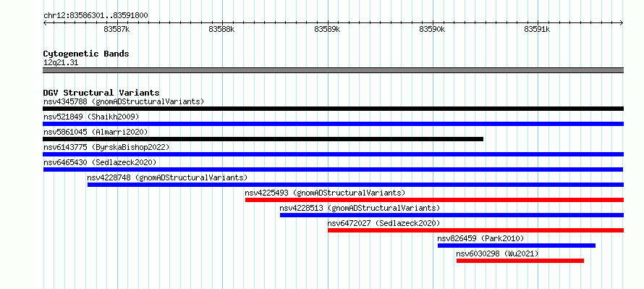Click the 12q21.31 band label

[x=61, y=63]
